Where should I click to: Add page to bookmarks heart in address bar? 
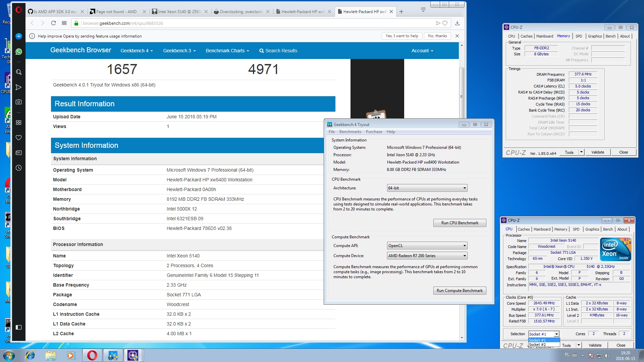pos(445,23)
